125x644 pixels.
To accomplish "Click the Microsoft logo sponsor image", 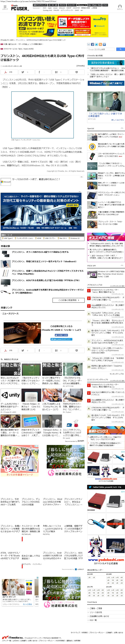I will 6,182.
